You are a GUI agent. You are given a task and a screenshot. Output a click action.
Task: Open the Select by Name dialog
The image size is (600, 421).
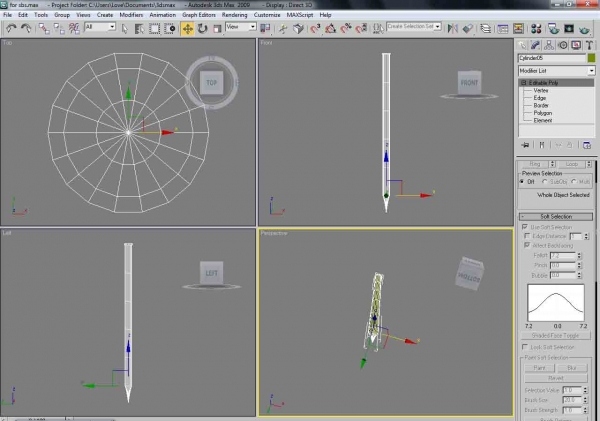pos(139,28)
